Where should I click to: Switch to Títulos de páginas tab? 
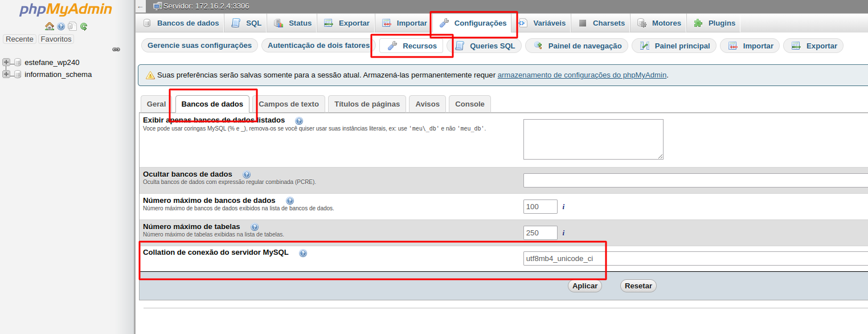[x=367, y=104]
